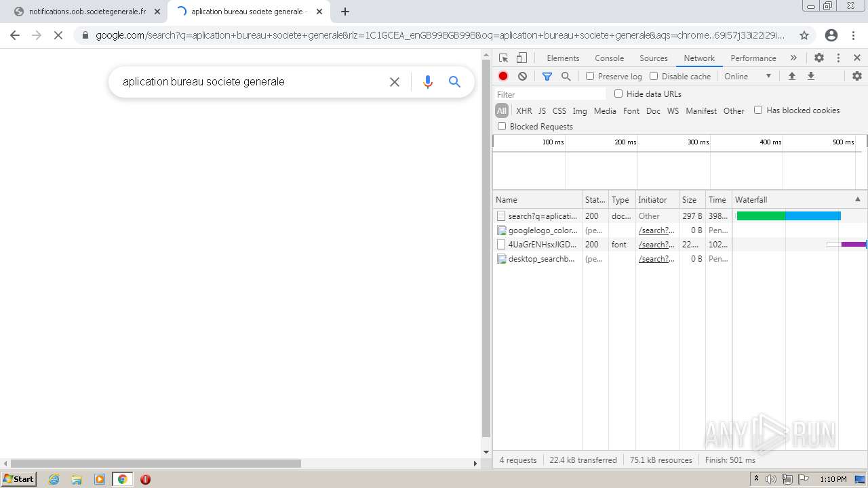Filter requests by CSS type
The image size is (868, 488).
tap(559, 111)
